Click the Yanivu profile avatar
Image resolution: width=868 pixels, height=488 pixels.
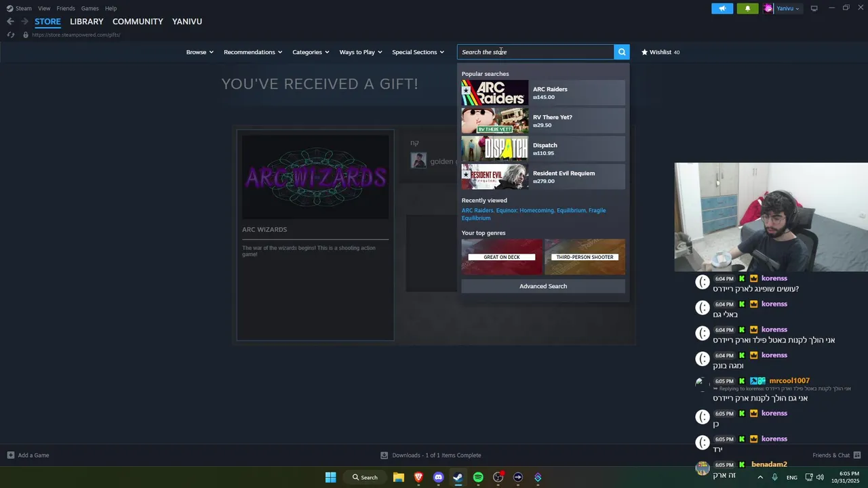point(768,8)
